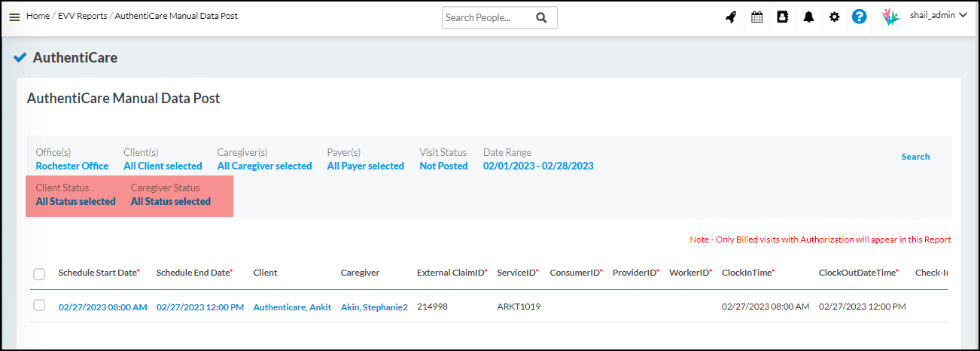Open Rochester Office office filter

click(x=72, y=166)
